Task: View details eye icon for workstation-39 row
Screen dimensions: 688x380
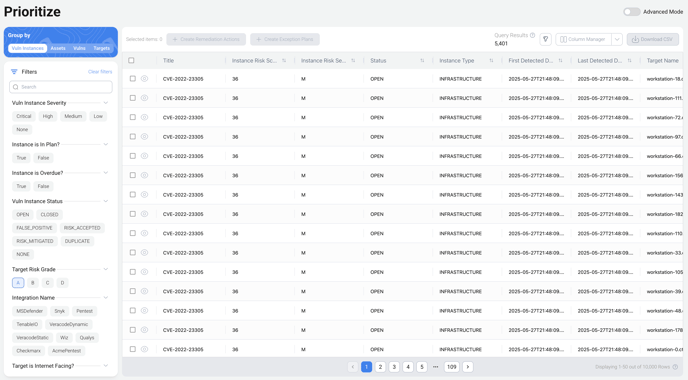Action: coord(144,291)
